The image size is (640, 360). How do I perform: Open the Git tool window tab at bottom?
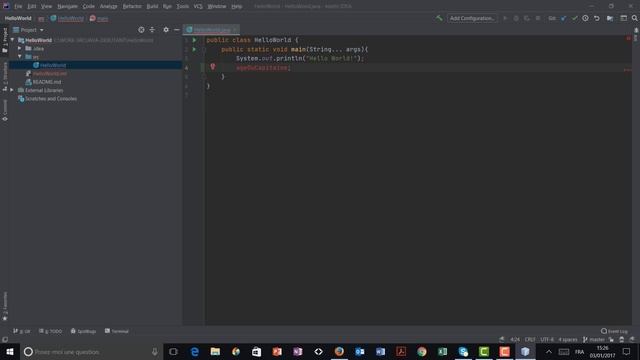coord(22,331)
